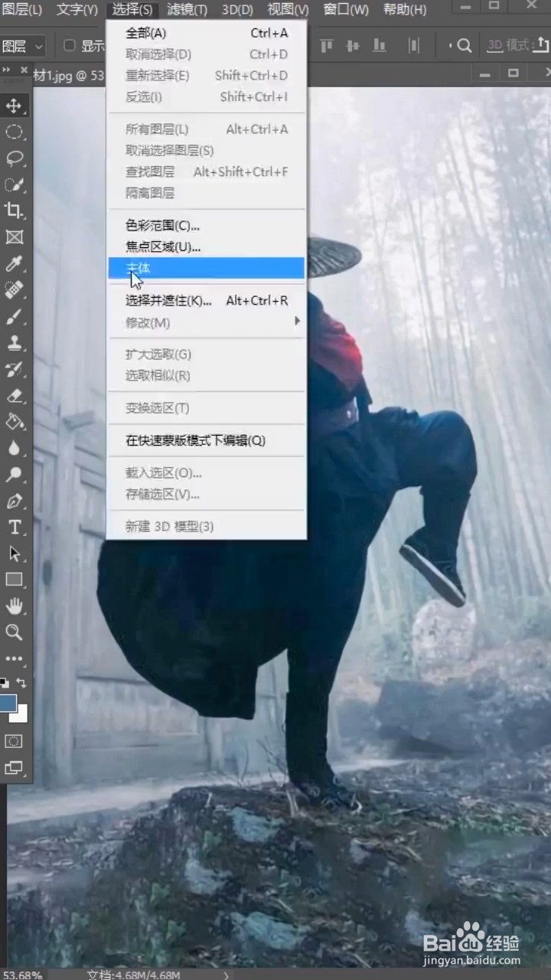Screen dimensions: 551x980
Task: Open the layer/group auto-select dropdown
Action: 23,46
